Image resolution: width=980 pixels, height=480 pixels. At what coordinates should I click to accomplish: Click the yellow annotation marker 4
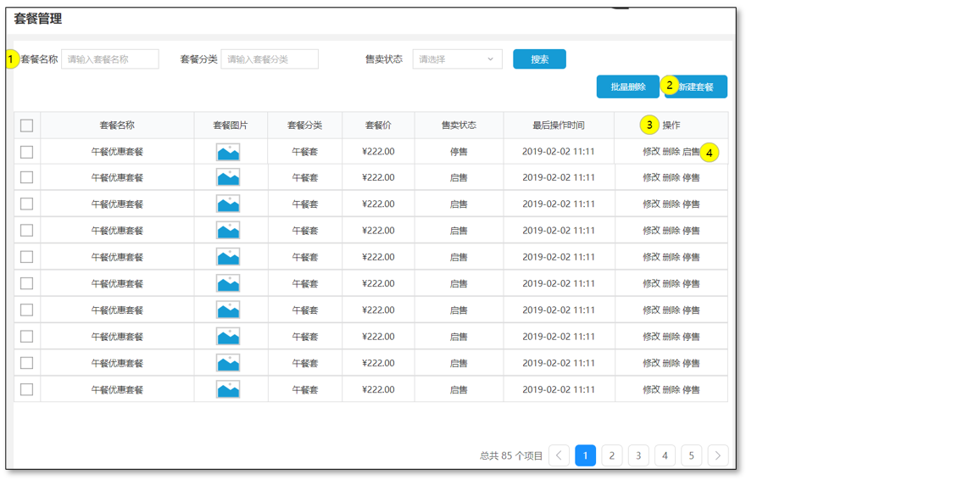point(710,153)
